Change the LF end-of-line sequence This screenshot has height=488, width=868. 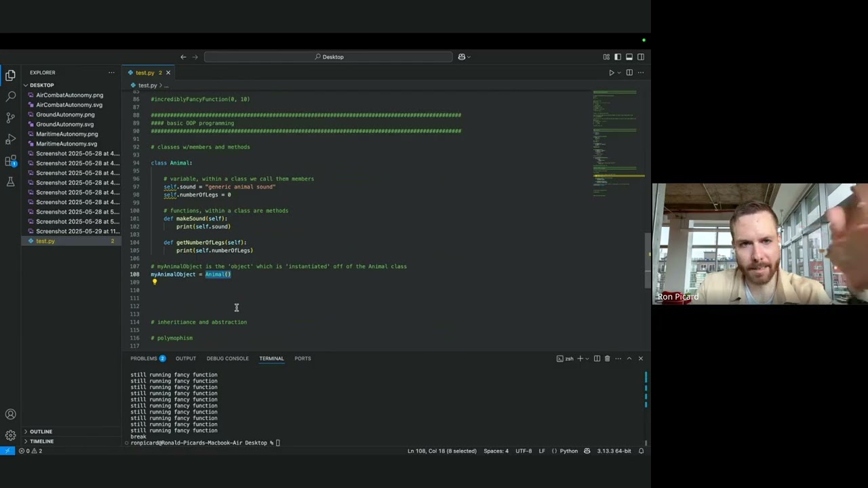pyautogui.click(x=542, y=451)
